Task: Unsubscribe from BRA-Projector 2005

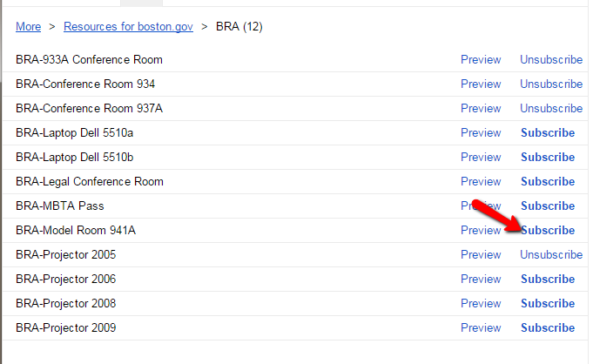Action: coord(551,255)
